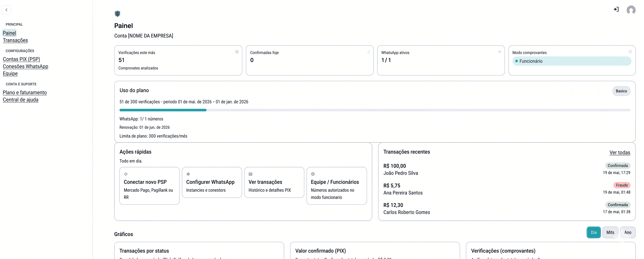
Task: Open Equipe in the sidebar
Action: [10, 73]
